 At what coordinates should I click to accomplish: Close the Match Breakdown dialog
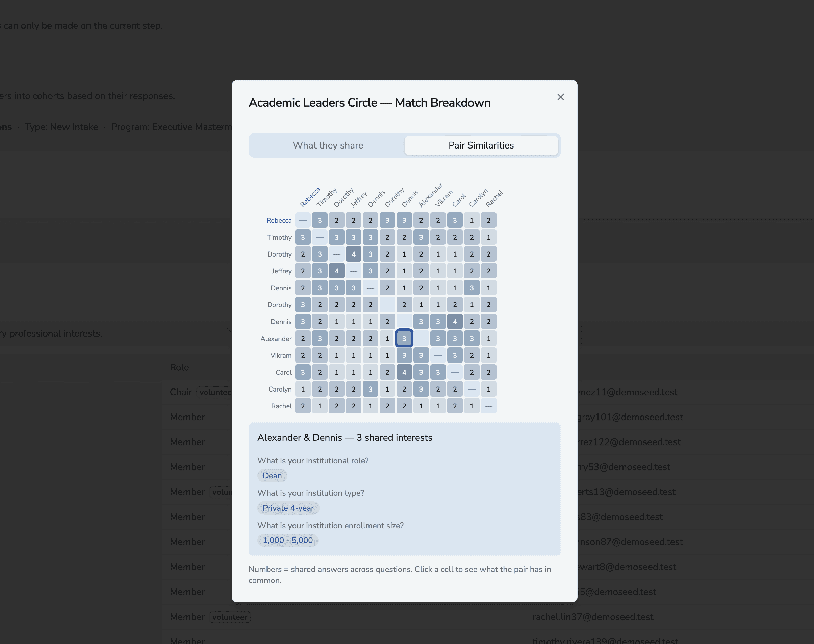[561, 97]
